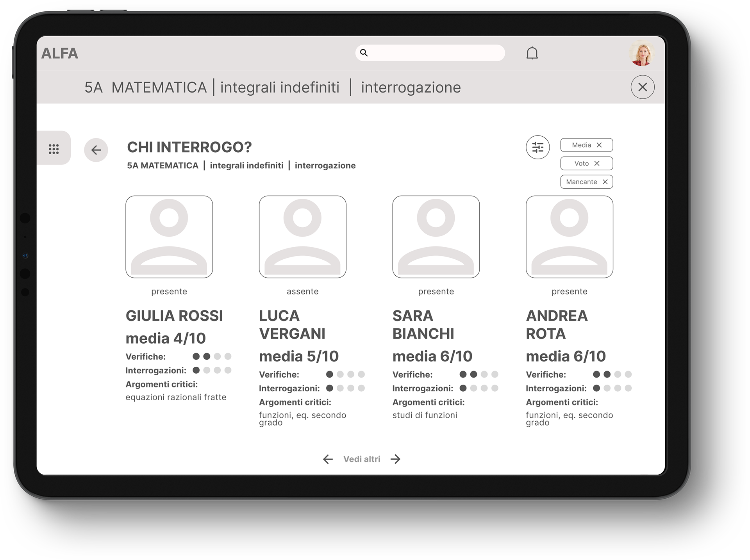Open the grid apps menu
This screenshot has height=560, width=750.
(54, 148)
